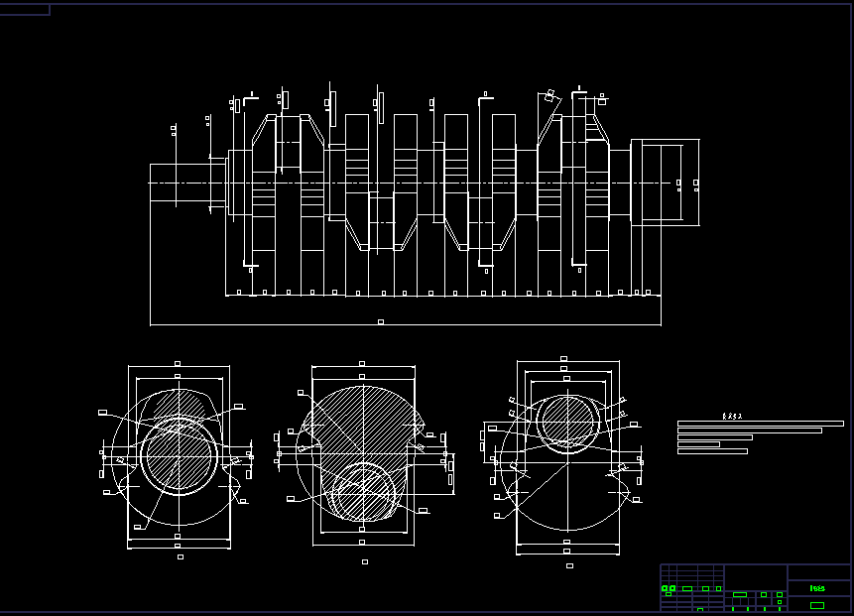
Task: Select the crankshaft side-view drawing
Action: click(425, 204)
